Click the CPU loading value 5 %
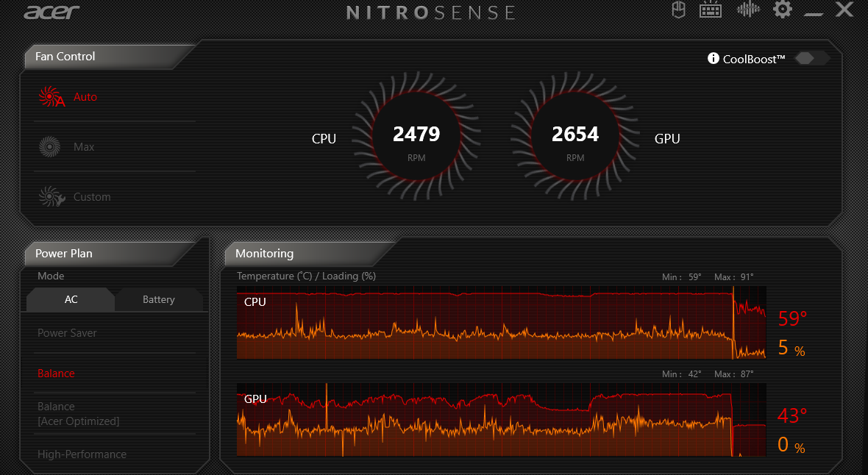 coord(791,348)
